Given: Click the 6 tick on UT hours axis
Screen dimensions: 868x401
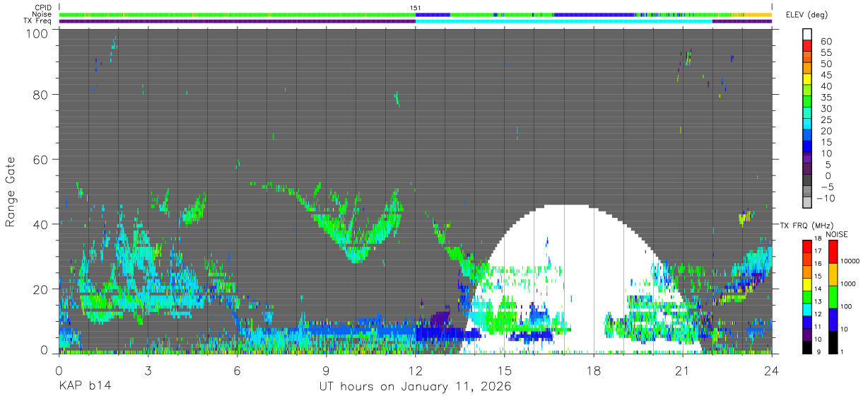Looking at the screenshot, I should click(237, 371).
